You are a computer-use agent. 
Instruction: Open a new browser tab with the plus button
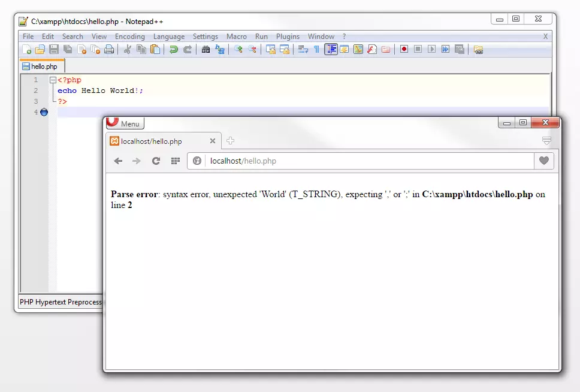coord(230,141)
